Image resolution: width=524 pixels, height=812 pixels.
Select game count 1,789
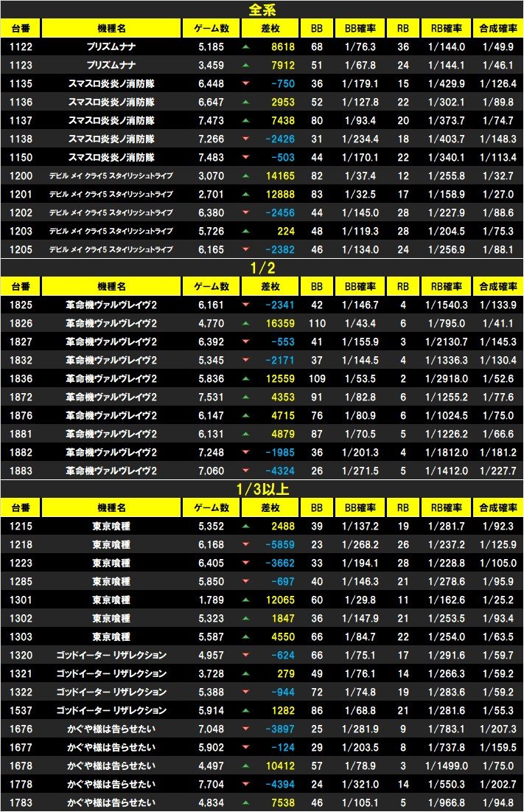tap(211, 600)
